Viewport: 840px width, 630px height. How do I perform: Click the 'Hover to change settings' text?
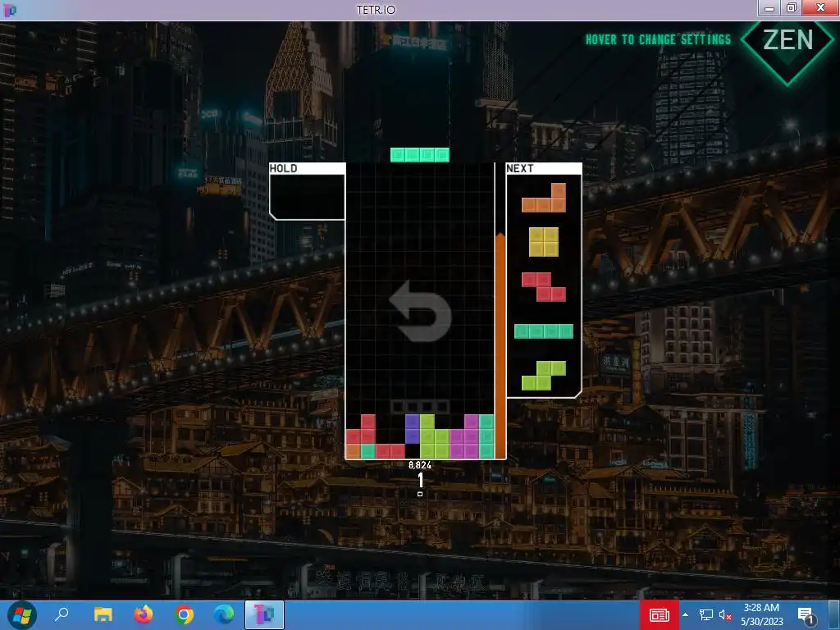click(x=658, y=39)
